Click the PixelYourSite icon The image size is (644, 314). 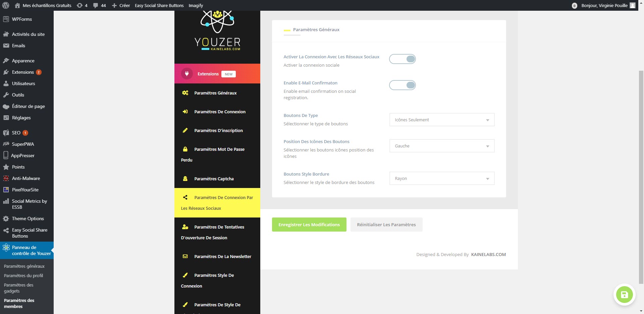[6, 190]
